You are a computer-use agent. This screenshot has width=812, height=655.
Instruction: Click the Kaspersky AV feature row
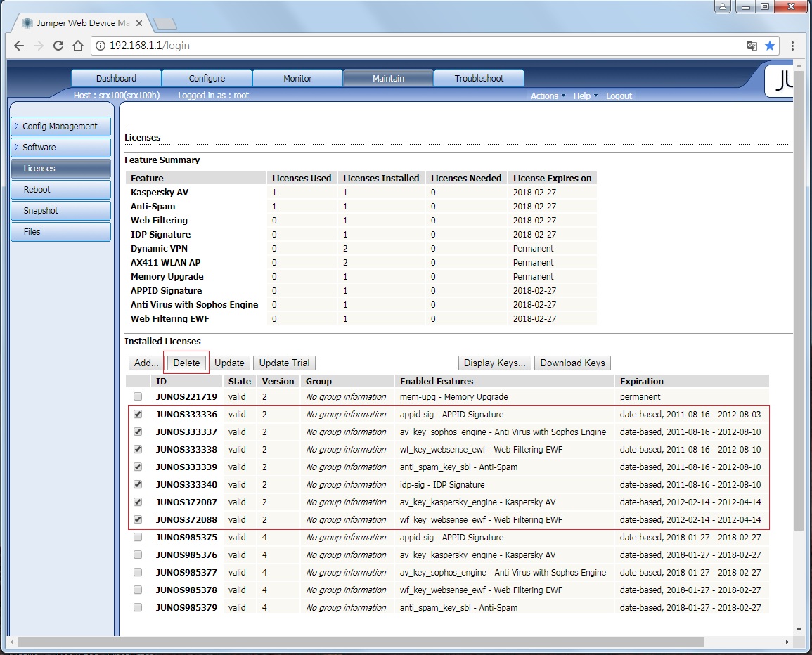tap(361, 192)
